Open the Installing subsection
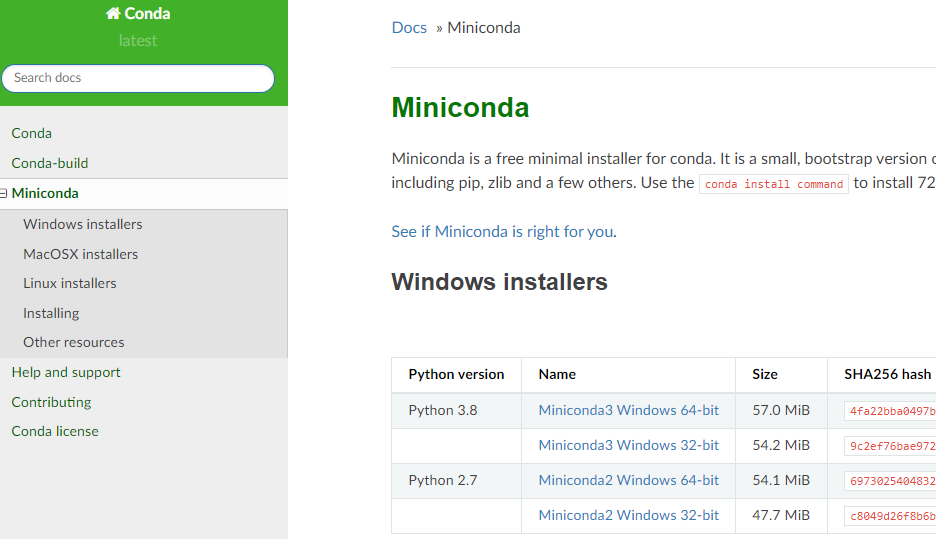This screenshot has width=936, height=539. 51,313
